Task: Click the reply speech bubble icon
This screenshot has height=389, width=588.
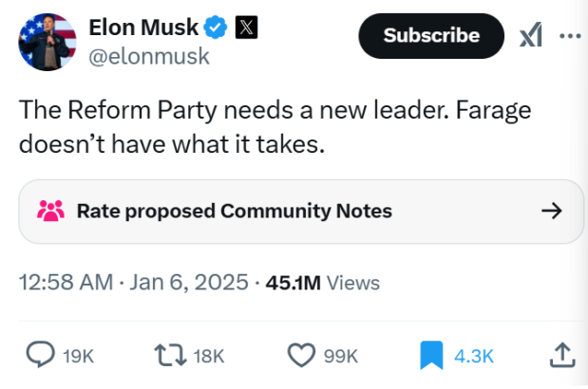Action: pyautogui.click(x=38, y=355)
